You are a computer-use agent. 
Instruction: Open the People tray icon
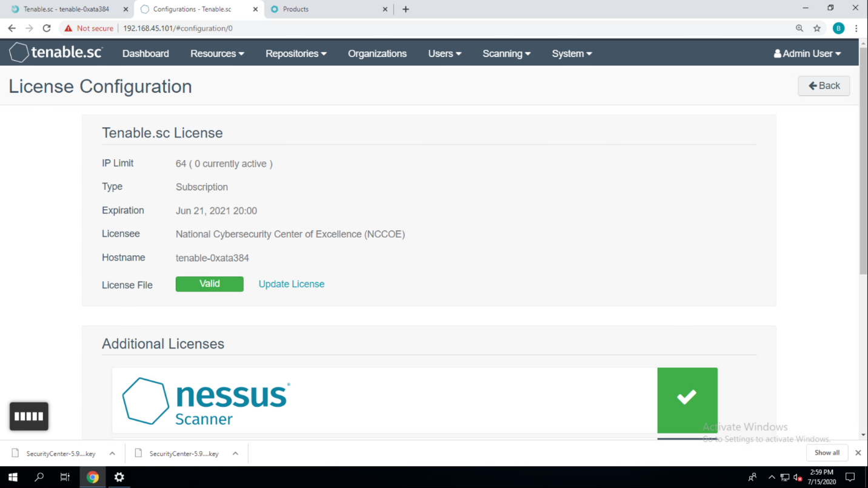tap(753, 477)
